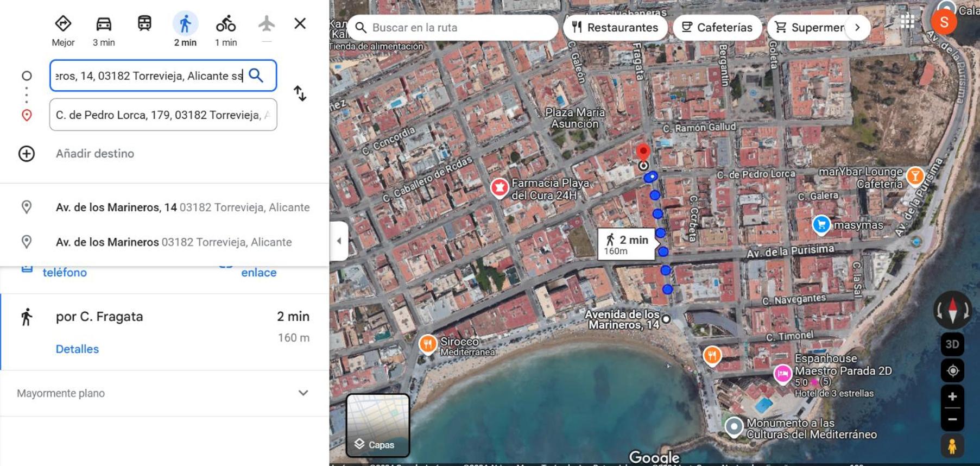This screenshot has width=980, height=466.
Task: Open Street View pegman
Action: pyautogui.click(x=952, y=446)
